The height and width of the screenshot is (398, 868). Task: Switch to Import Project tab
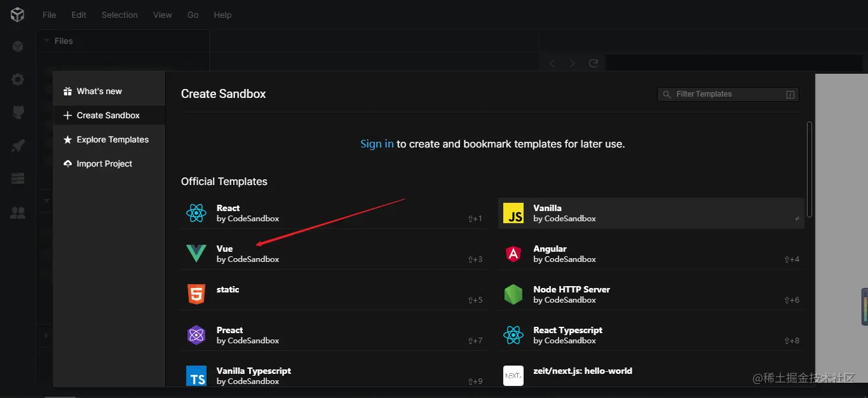coord(109,164)
